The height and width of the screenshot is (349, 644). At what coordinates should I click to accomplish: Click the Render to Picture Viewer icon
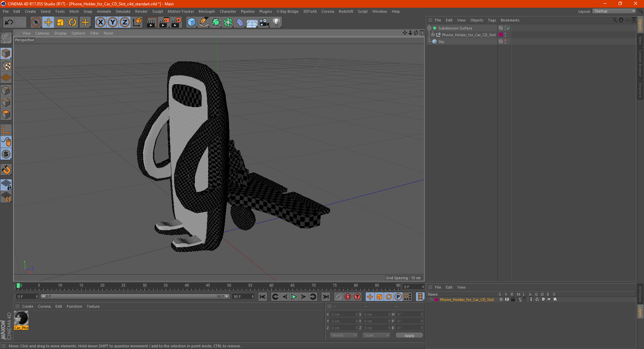(164, 22)
